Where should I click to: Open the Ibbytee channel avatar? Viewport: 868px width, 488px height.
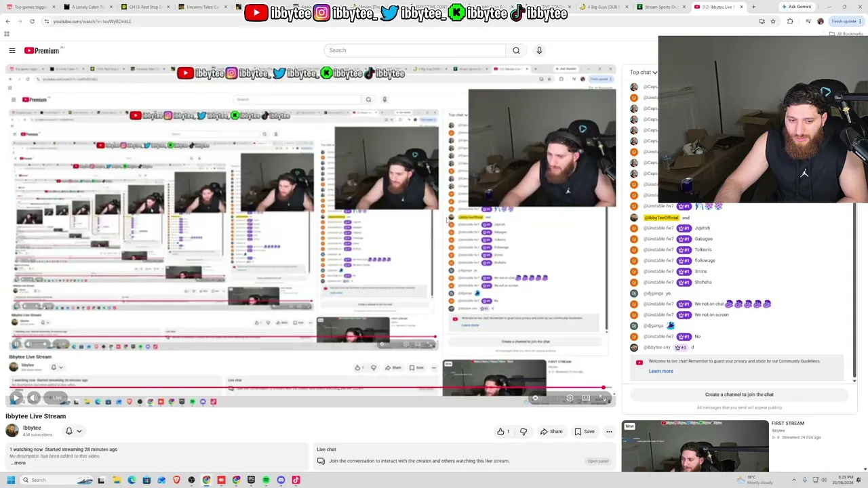(x=12, y=431)
